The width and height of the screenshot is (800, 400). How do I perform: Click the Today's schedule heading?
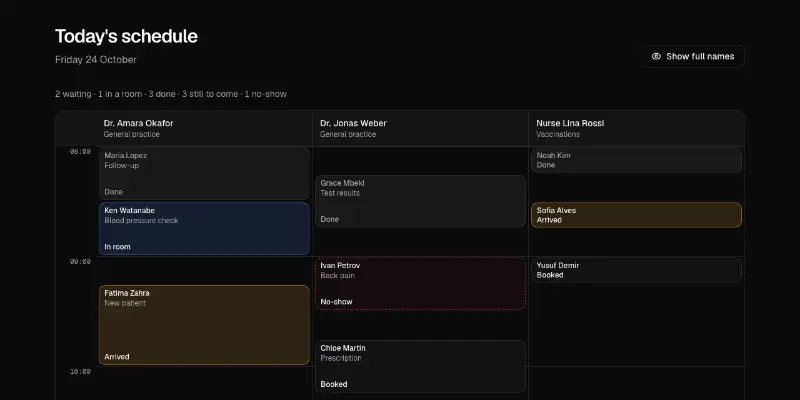126,36
